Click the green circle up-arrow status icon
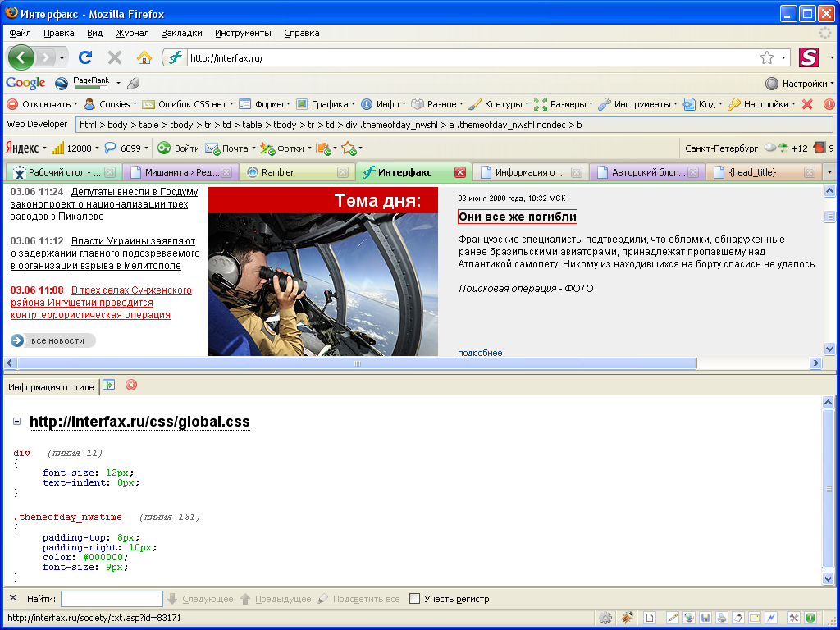Screen dimensions: 840x630 coord(810,618)
